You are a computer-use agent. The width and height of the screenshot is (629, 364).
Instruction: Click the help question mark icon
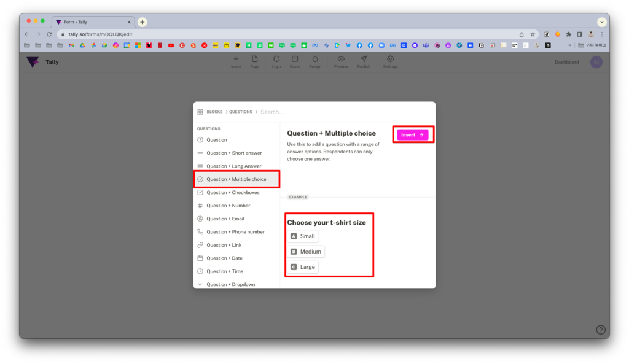[x=601, y=330]
